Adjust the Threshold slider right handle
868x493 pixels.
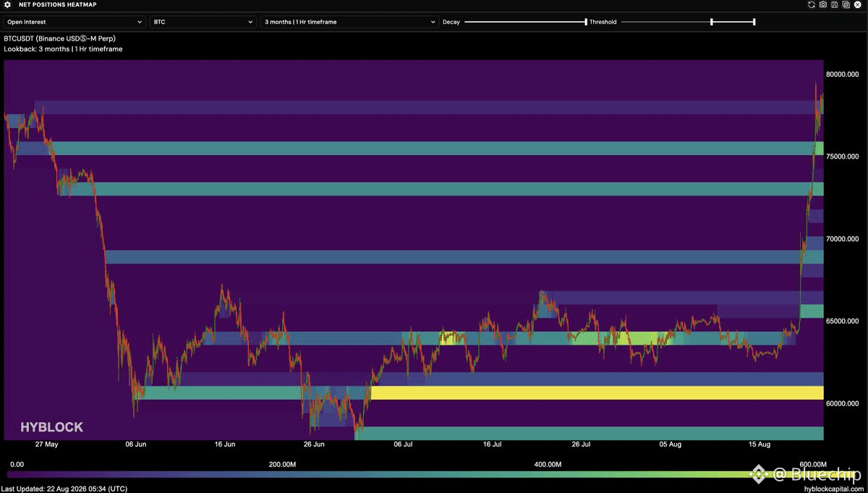click(754, 22)
